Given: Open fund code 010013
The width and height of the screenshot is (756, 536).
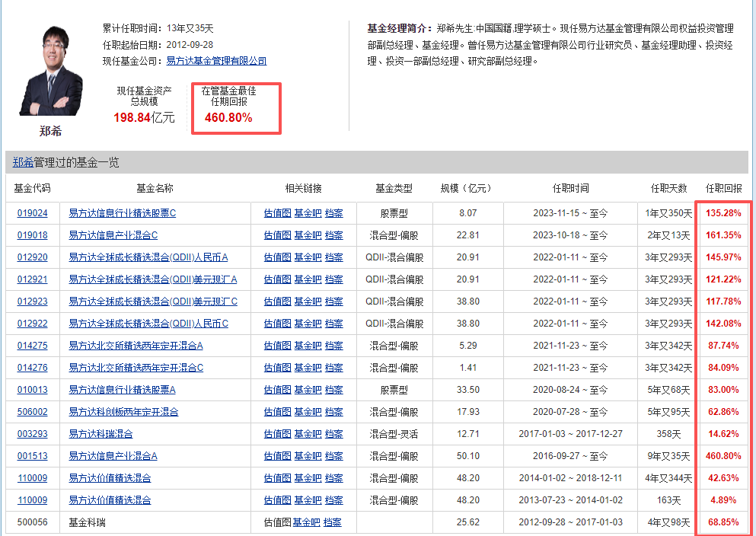Looking at the screenshot, I should (x=32, y=390).
